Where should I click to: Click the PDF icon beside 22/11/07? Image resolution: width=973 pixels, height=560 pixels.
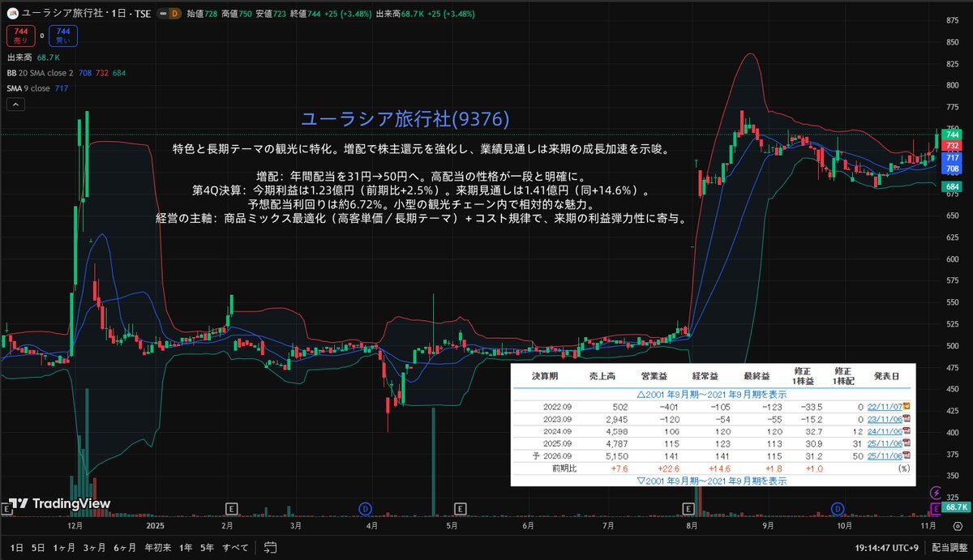(x=905, y=406)
